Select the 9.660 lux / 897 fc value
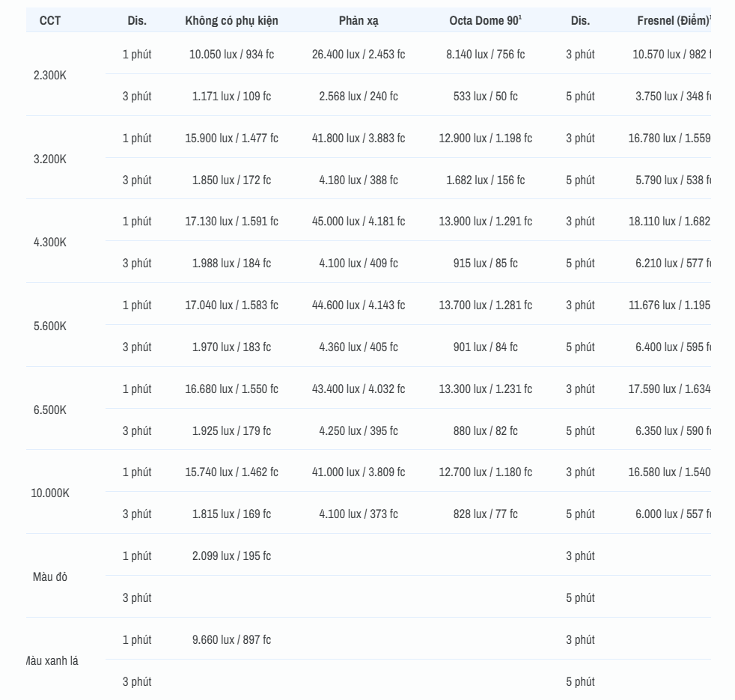This screenshot has width=735, height=700. pos(231,639)
